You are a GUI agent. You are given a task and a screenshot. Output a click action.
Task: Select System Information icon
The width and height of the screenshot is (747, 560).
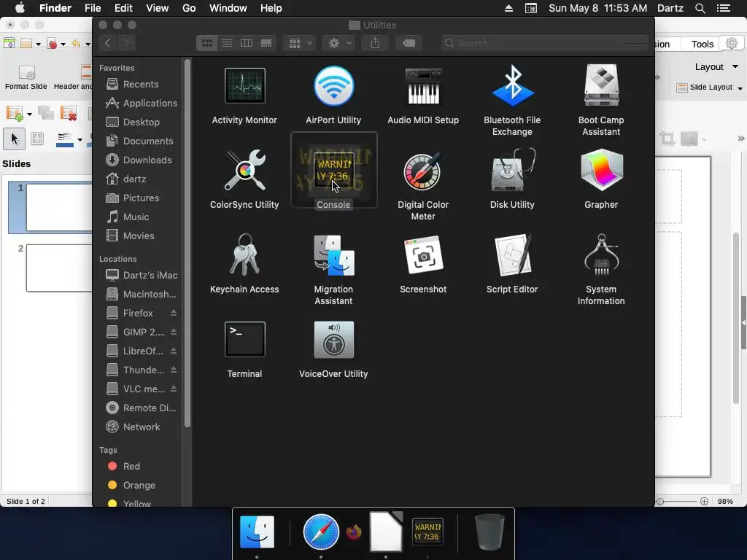pos(601,254)
